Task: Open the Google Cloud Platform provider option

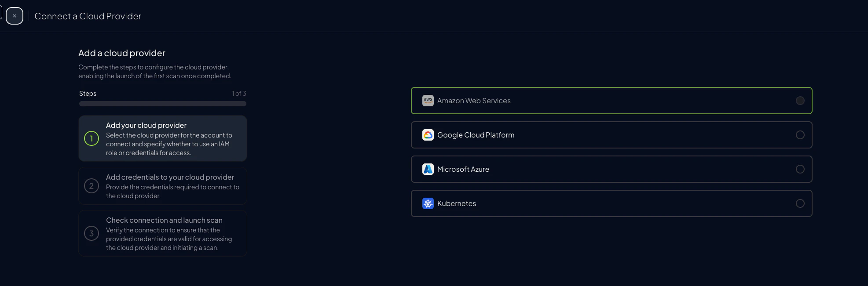Action: point(612,135)
